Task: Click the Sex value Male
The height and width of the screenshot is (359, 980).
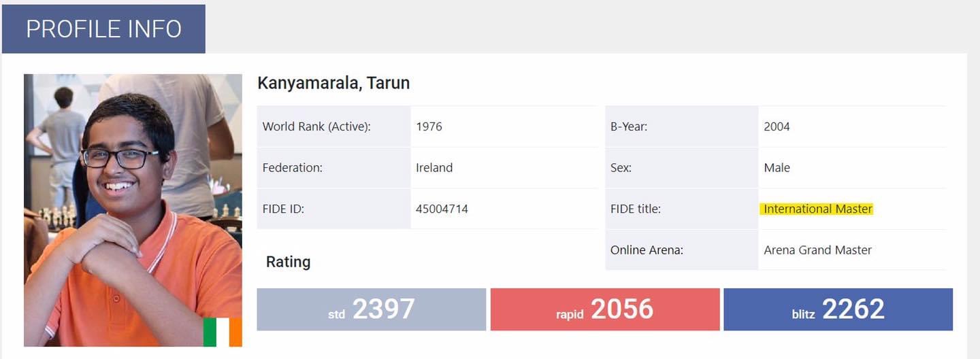Action: coord(777,167)
